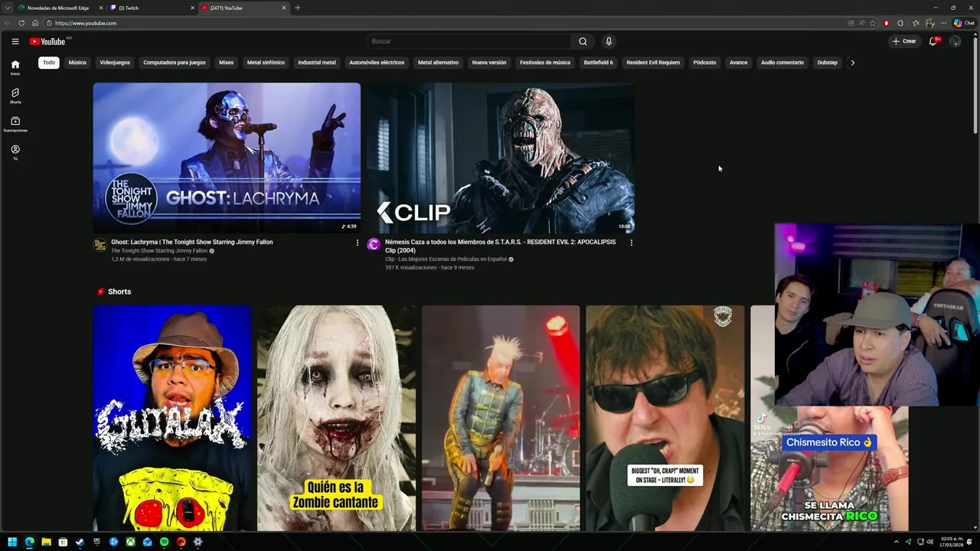Filter by Automóviles eléctricos chip
The height and width of the screenshot is (551, 980).
pyautogui.click(x=377, y=63)
